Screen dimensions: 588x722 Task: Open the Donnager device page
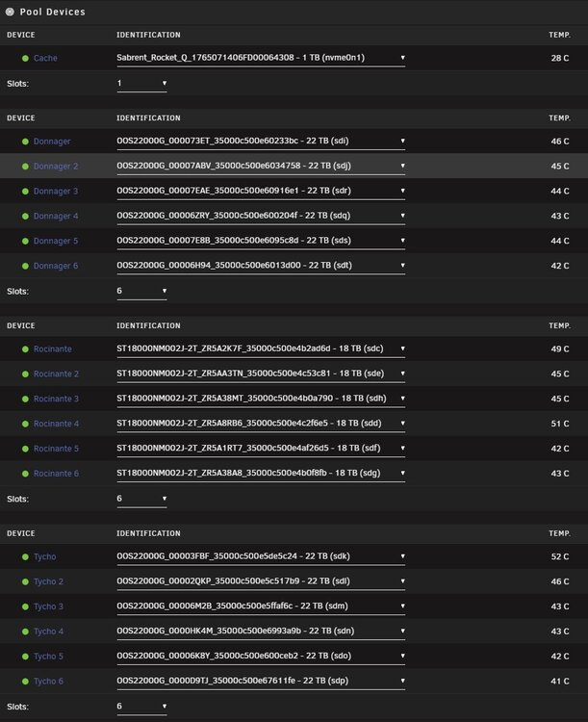(52, 142)
